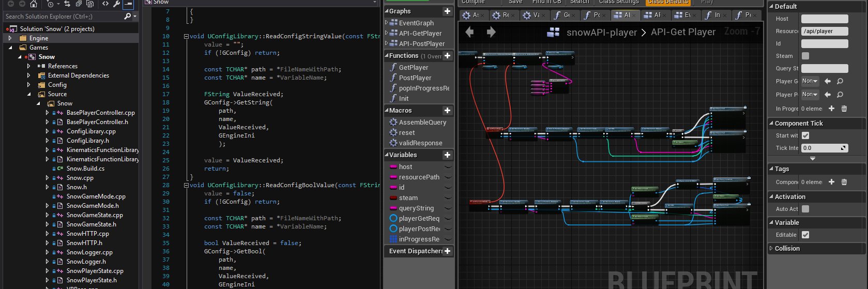Clear Component Tags array trash icon
868x289 pixels.
click(x=844, y=182)
